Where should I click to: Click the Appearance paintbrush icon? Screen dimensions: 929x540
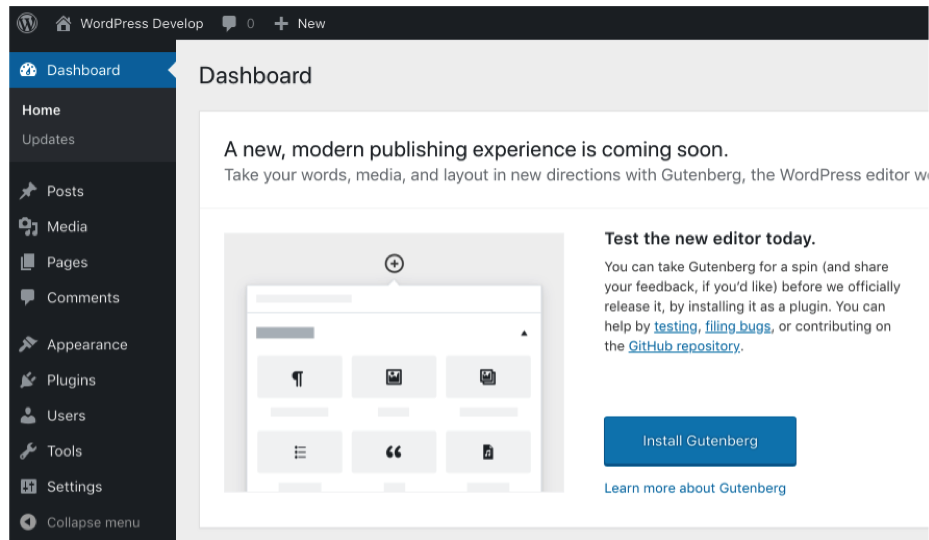click(28, 344)
